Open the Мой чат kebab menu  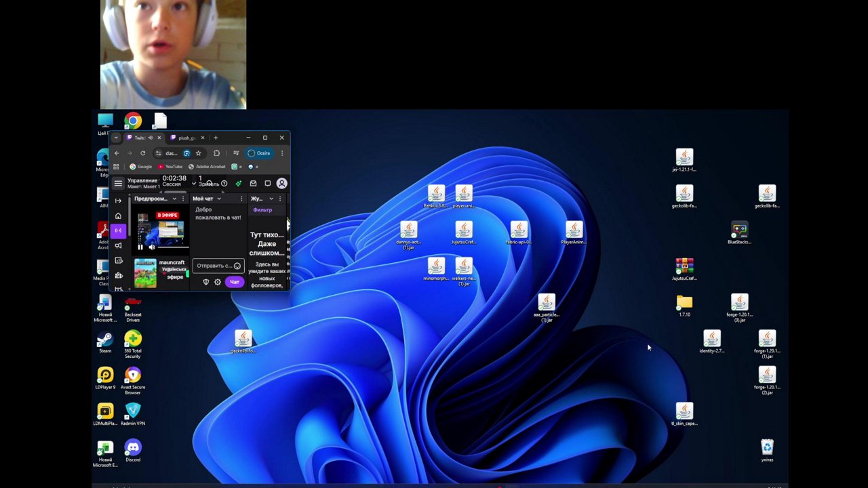click(241, 199)
